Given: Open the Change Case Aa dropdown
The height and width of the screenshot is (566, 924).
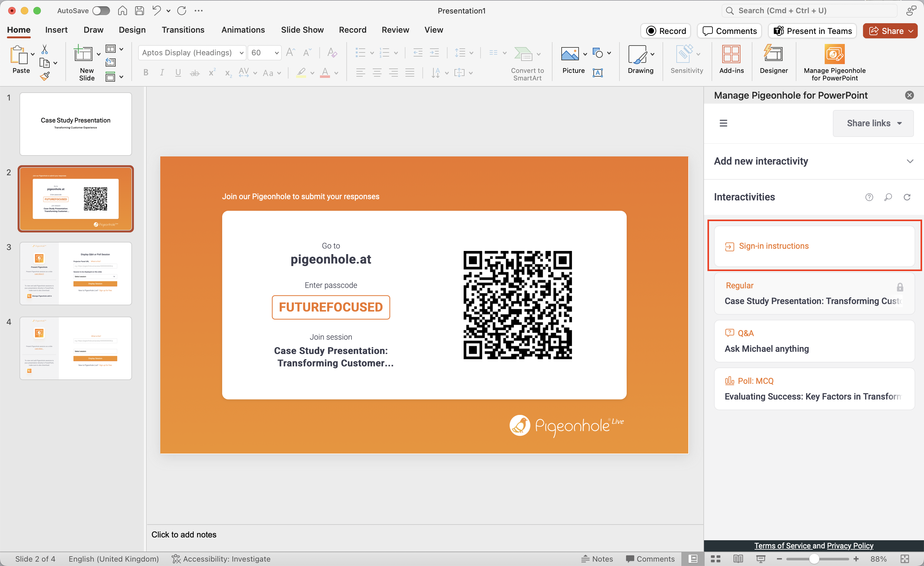Looking at the screenshot, I should [272, 73].
